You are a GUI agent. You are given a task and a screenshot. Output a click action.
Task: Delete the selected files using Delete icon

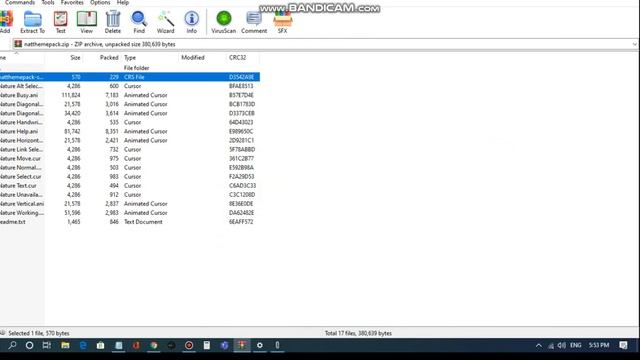pyautogui.click(x=113, y=22)
